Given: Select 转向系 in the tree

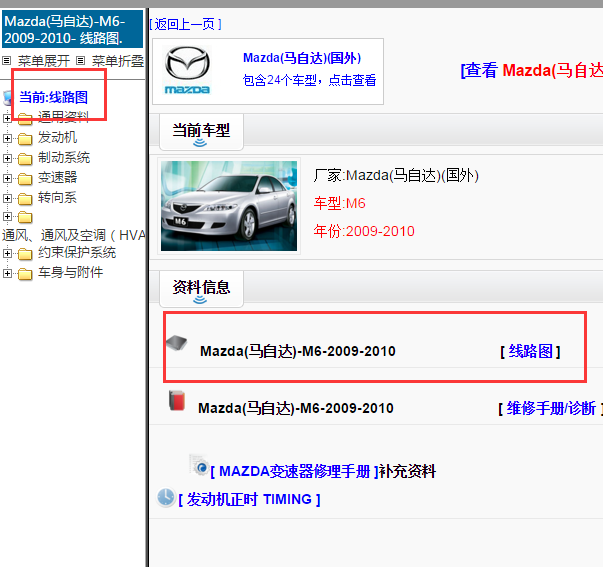Looking at the screenshot, I should [57, 197].
